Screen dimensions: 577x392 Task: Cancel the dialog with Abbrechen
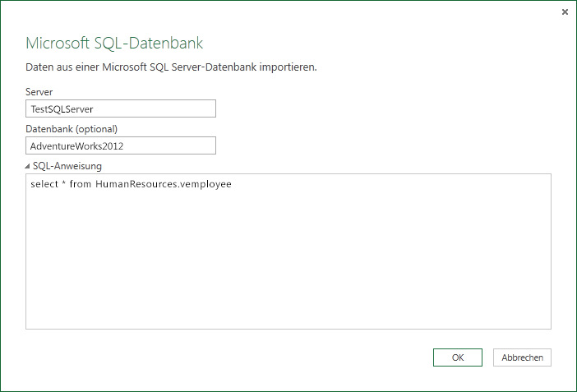(x=522, y=357)
